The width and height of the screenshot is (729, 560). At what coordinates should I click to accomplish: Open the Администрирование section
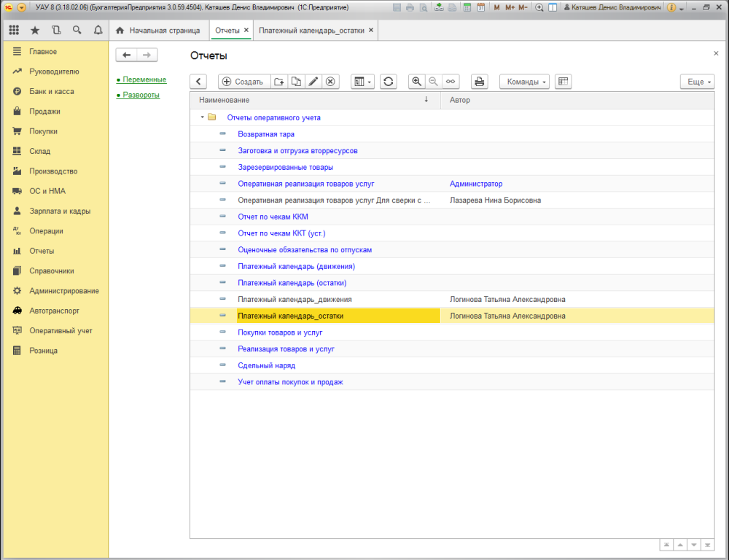point(55,291)
